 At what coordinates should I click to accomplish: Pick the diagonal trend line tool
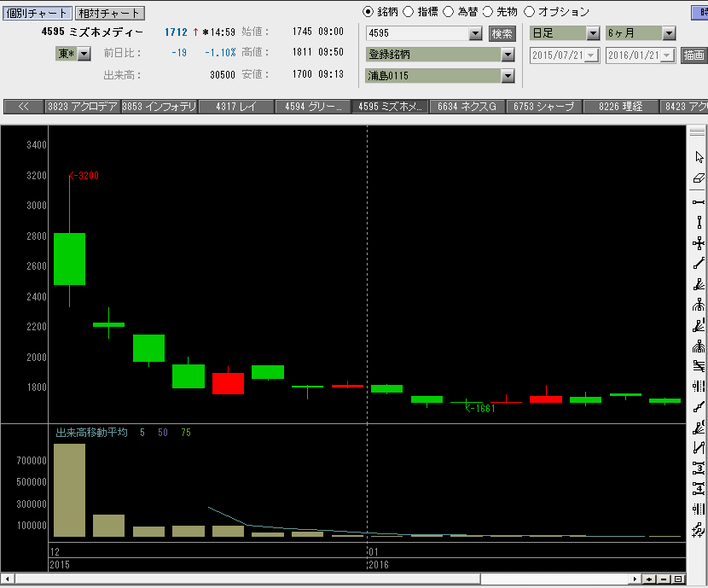pos(699,263)
